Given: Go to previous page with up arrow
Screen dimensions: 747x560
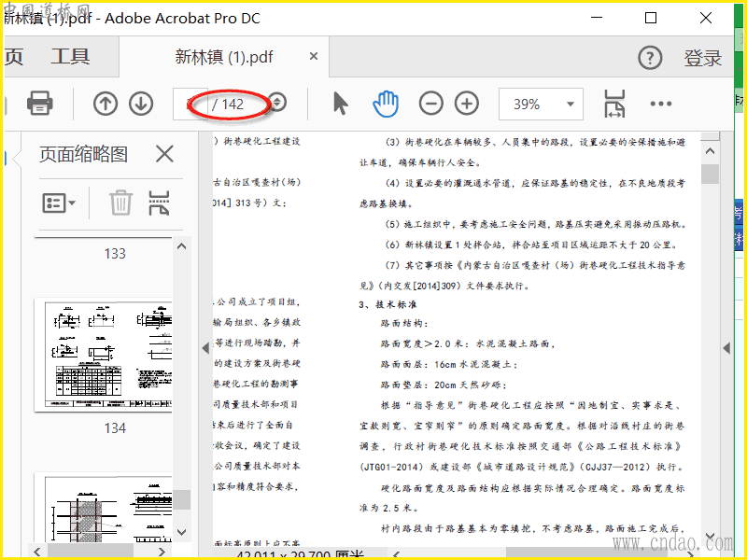Looking at the screenshot, I should 106,104.
